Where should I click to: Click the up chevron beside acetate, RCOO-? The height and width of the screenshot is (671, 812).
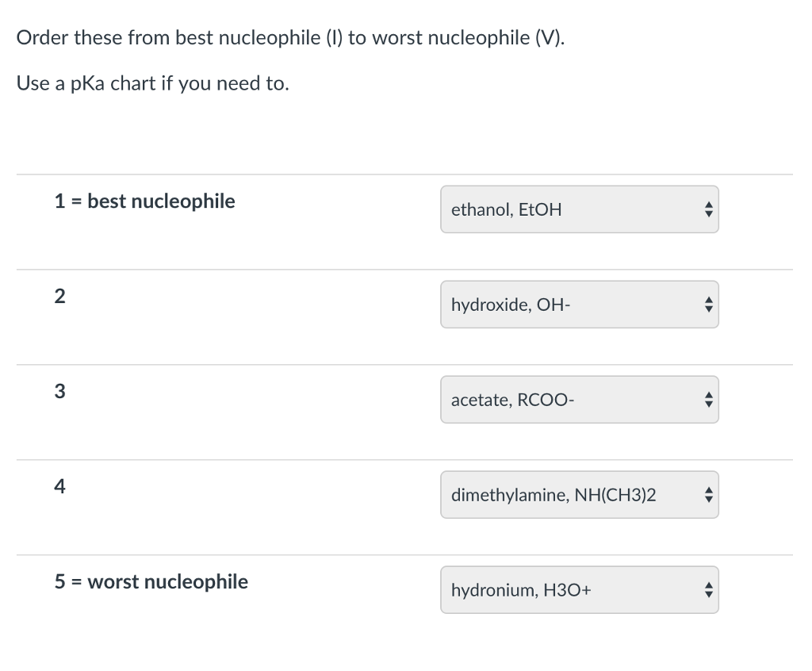click(x=708, y=395)
